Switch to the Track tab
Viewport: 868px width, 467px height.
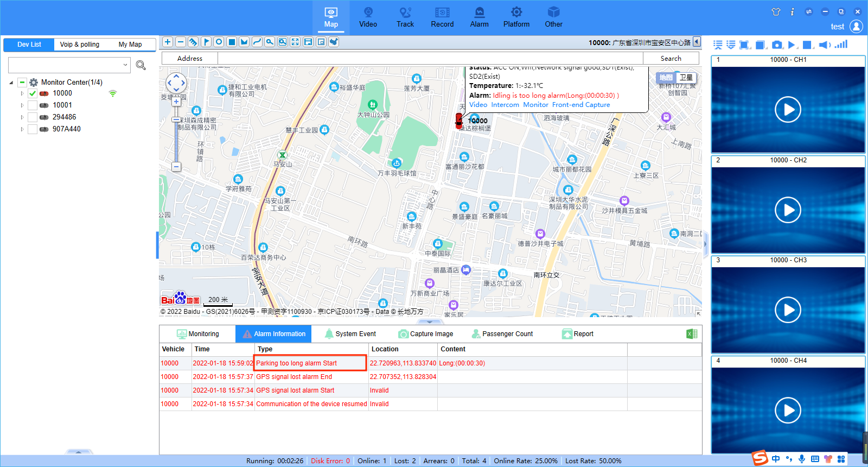(x=405, y=17)
